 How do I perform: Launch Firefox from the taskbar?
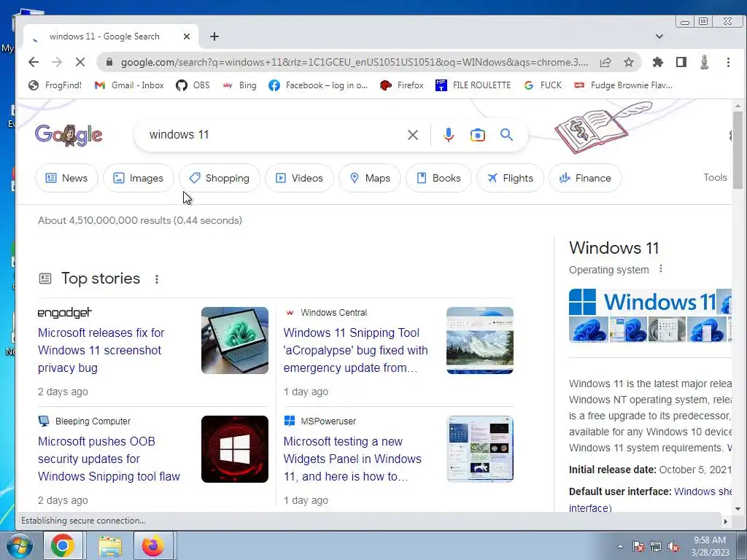click(152, 545)
